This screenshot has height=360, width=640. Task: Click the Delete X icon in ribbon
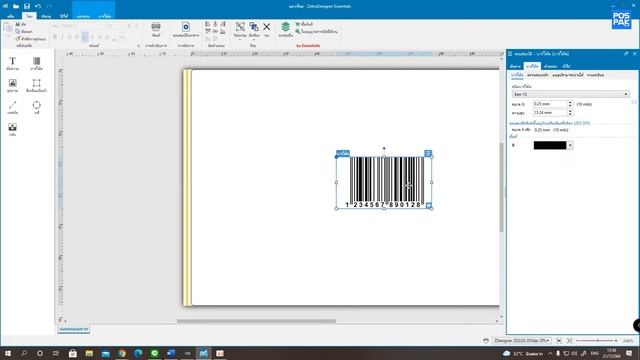click(x=267, y=27)
